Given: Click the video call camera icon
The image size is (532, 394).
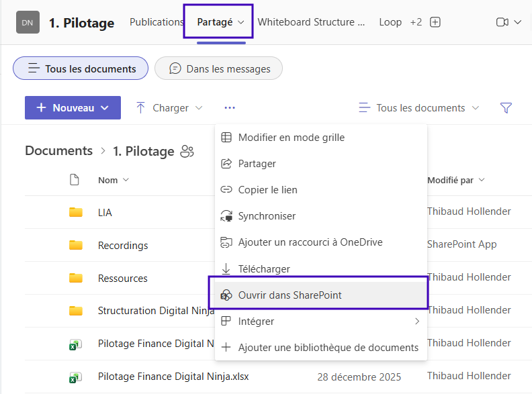Looking at the screenshot, I should pos(502,22).
